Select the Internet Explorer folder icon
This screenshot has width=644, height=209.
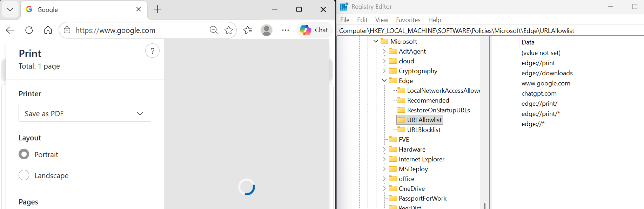[x=393, y=159]
